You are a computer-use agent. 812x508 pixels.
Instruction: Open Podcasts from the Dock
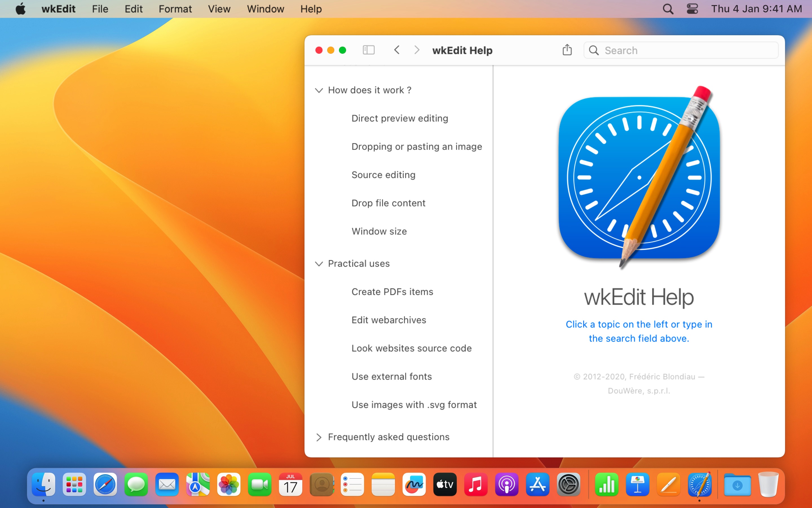[507, 485]
